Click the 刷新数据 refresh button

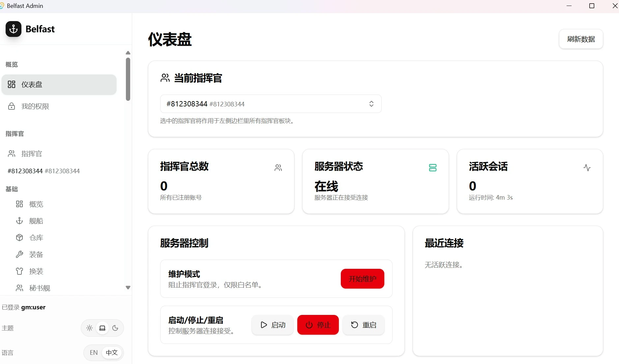click(x=581, y=39)
